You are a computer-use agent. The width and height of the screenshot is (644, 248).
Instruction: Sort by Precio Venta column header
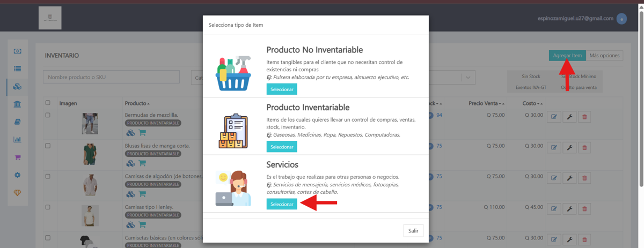[487, 103]
